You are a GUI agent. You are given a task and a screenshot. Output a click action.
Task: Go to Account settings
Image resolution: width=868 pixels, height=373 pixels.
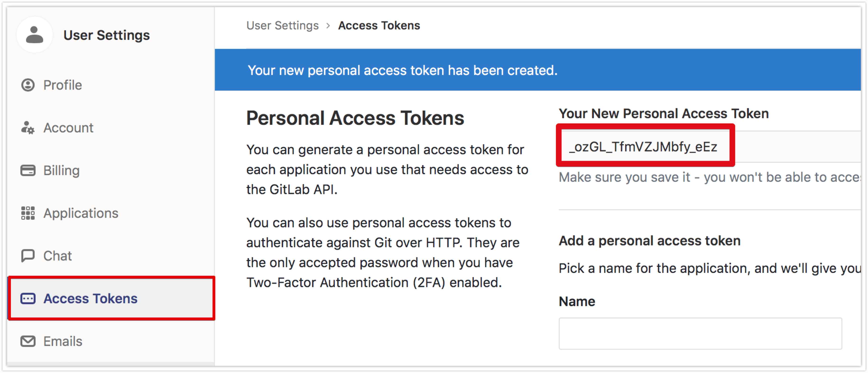tap(68, 128)
